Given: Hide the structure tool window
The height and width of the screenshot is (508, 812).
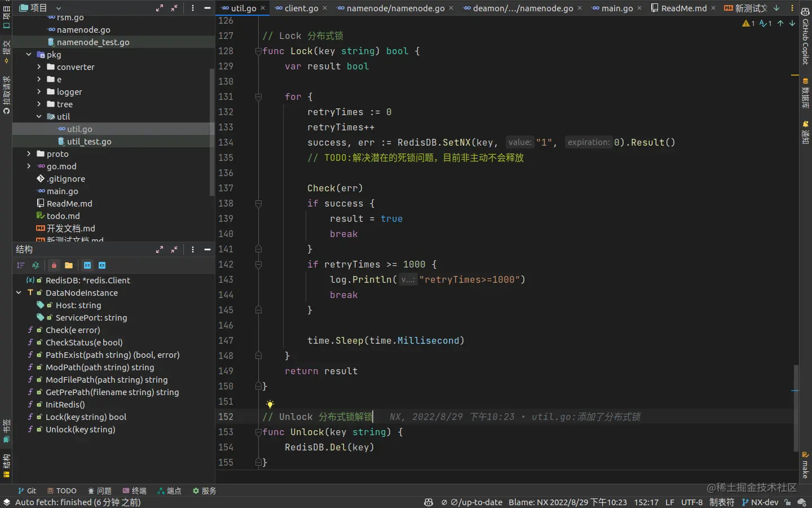Looking at the screenshot, I should pyautogui.click(x=208, y=249).
